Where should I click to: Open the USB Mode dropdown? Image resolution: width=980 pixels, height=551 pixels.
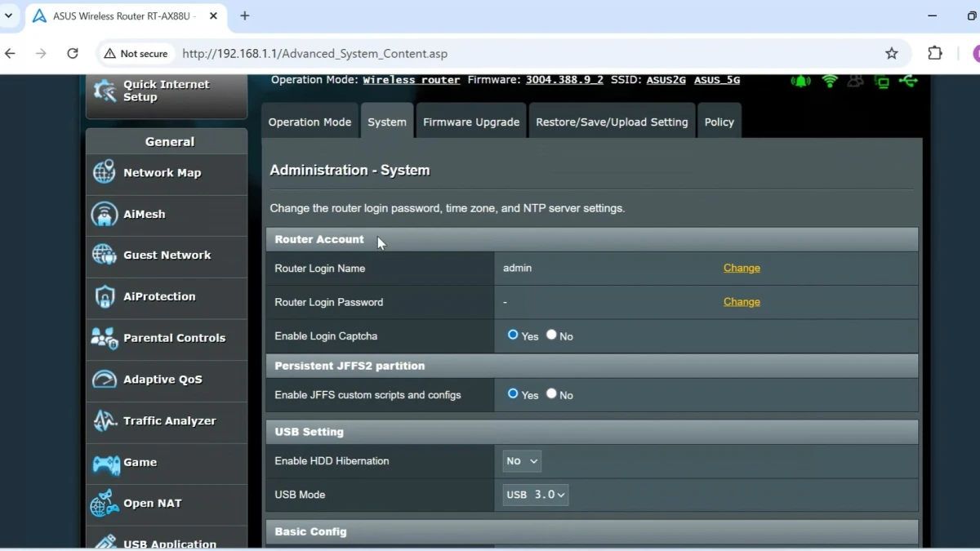(536, 495)
